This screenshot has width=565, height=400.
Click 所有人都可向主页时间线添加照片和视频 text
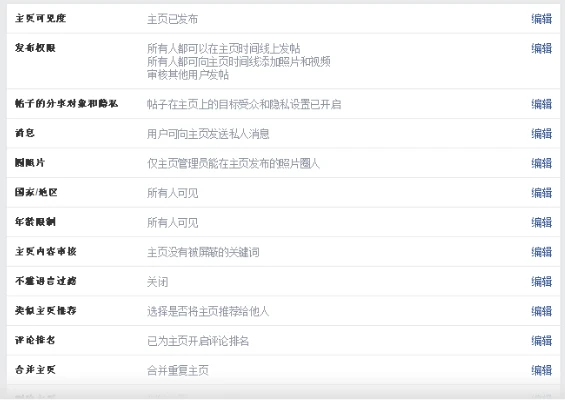click(x=239, y=62)
